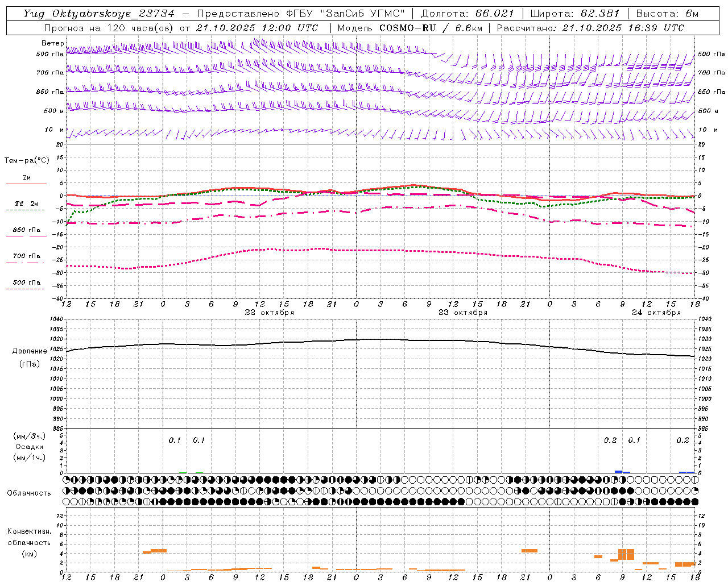Select the model name COSMO-RU / 6.6км
Screen dimensions: 728x582
click(x=431, y=28)
